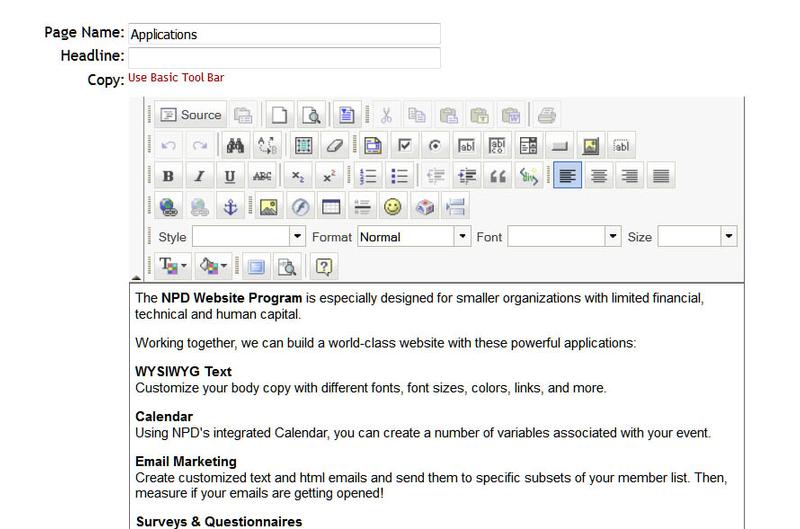Increase indent of paragraph

[466, 176]
